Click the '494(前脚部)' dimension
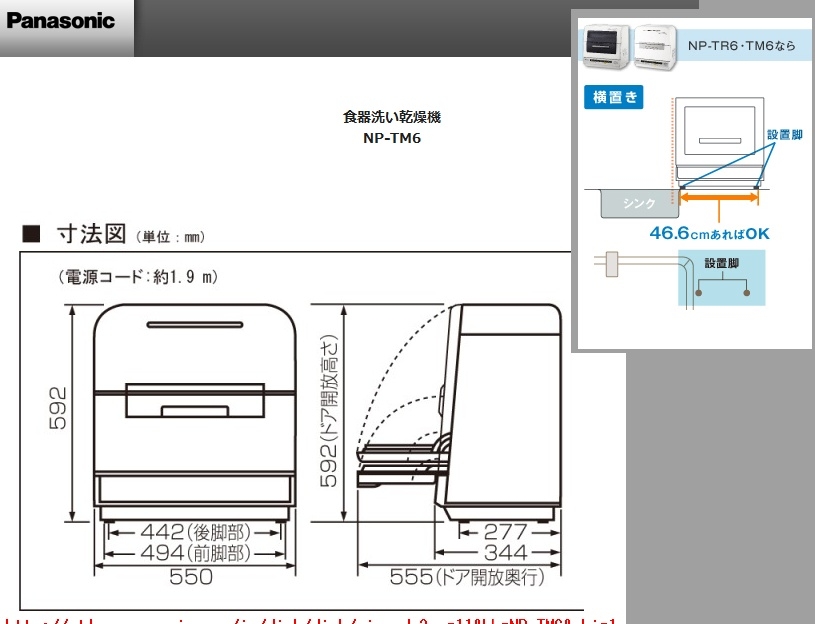This screenshot has width=815, height=624. tap(195, 553)
